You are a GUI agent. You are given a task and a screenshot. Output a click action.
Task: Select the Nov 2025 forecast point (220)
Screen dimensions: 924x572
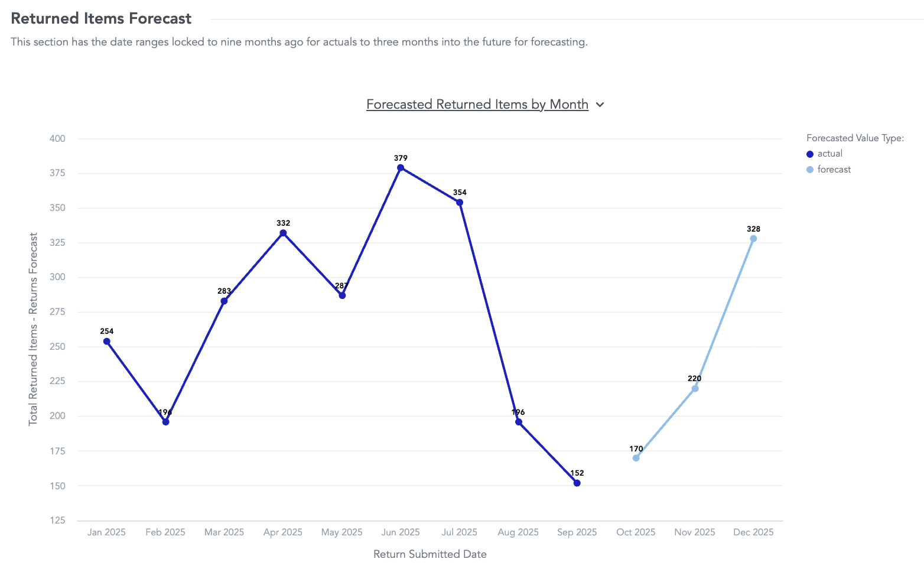695,389
